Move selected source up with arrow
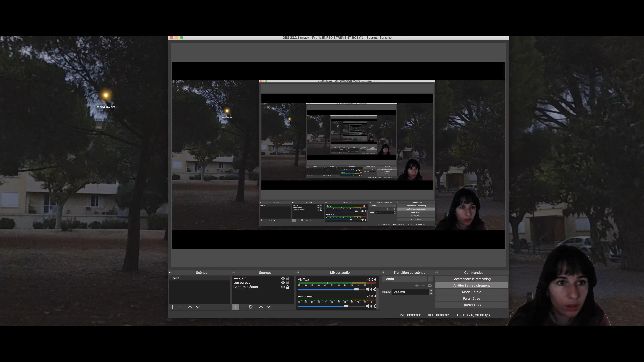The image size is (644, 362). 261,307
